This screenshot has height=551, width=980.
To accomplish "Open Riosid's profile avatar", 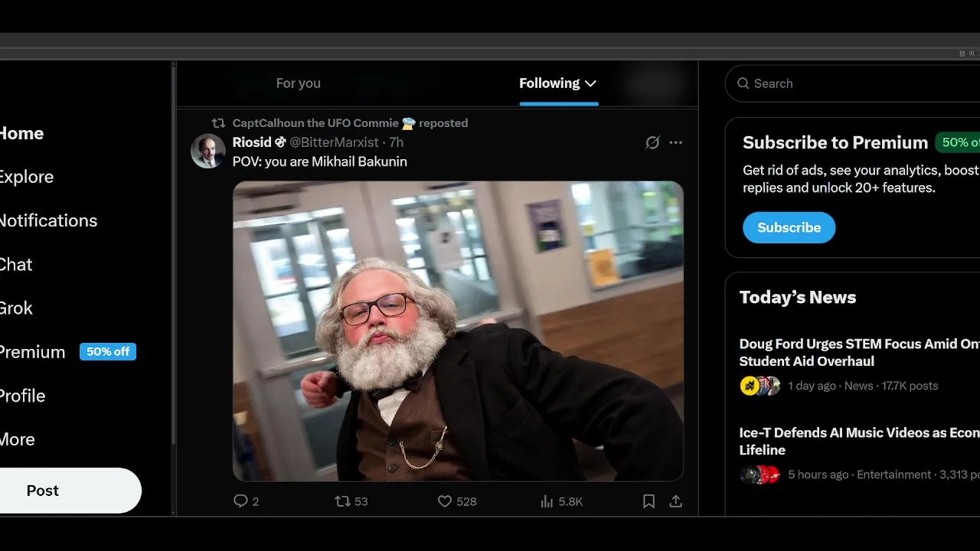I will pos(208,151).
